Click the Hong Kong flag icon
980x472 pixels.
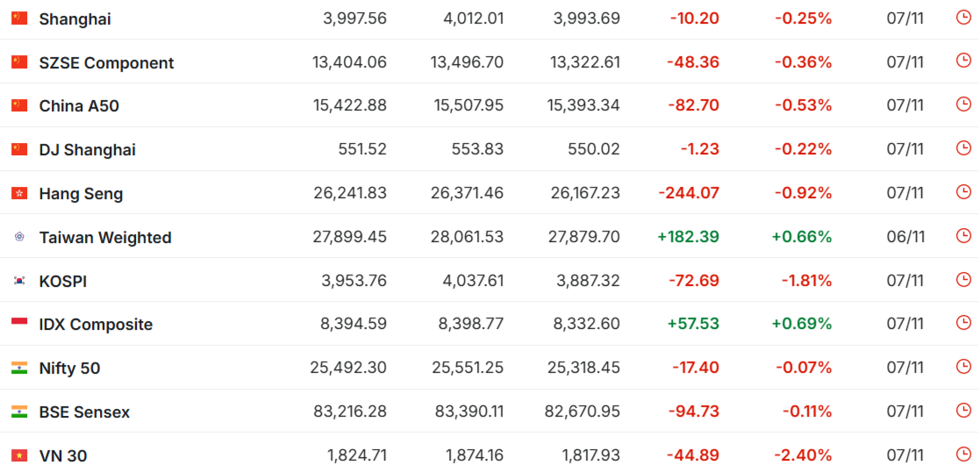19,193
